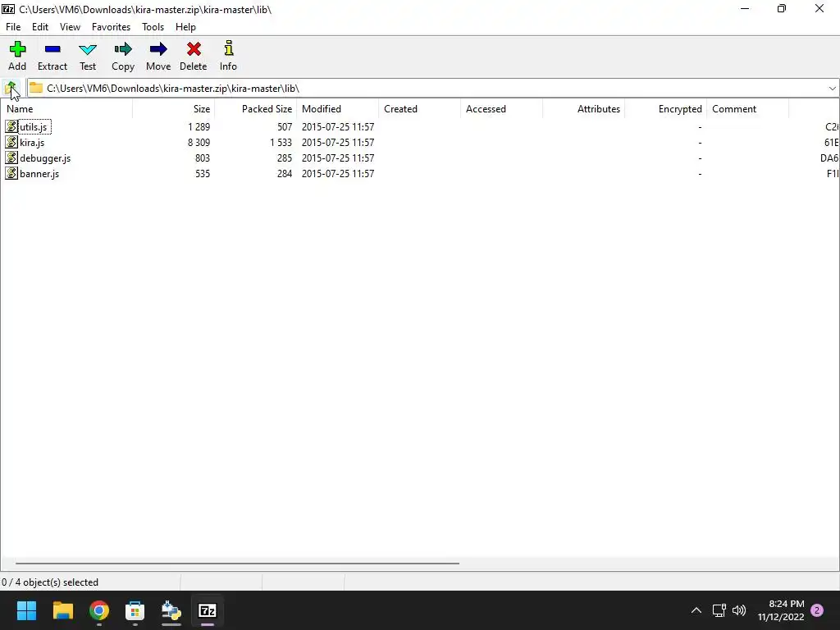Click packed size 285 of debugger.js
The width and height of the screenshot is (840, 630).
tap(285, 158)
